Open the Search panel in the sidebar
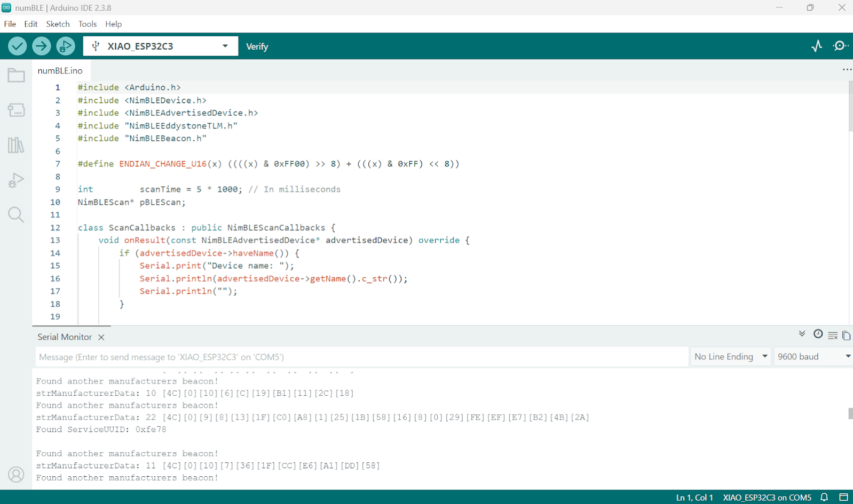The height and width of the screenshot is (504, 853). [x=16, y=215]
